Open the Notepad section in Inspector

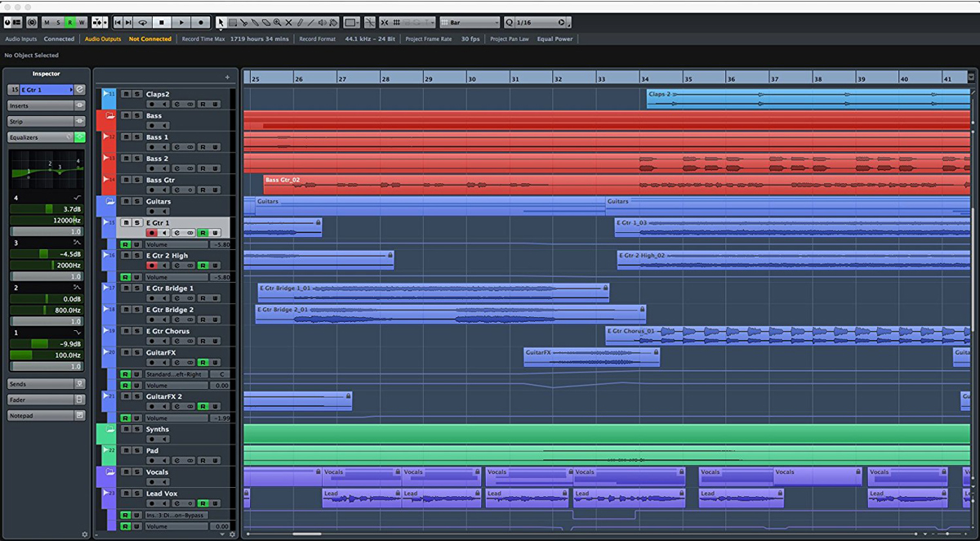point(41,415)
